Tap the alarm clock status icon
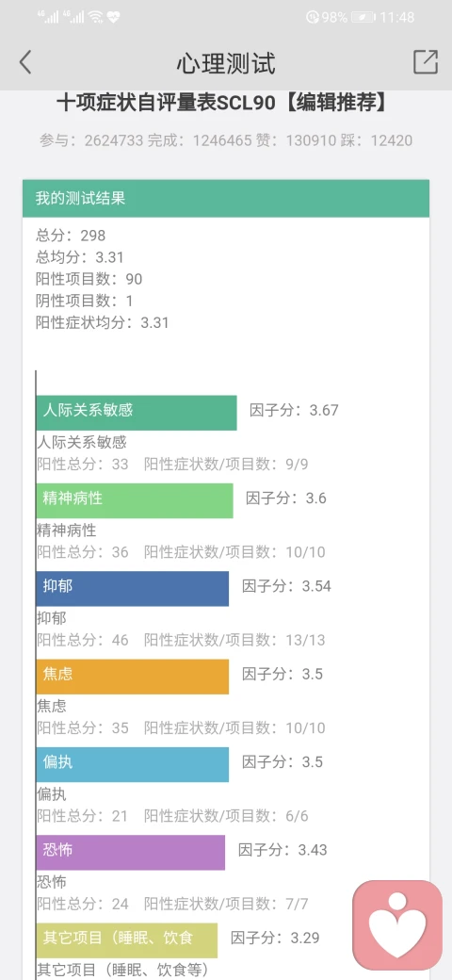 coord(312,18)
